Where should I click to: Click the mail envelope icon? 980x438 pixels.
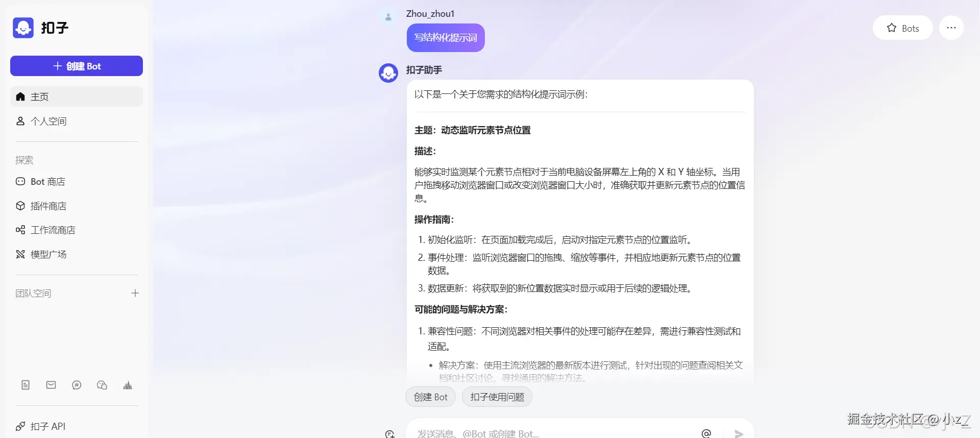point(51,385)
